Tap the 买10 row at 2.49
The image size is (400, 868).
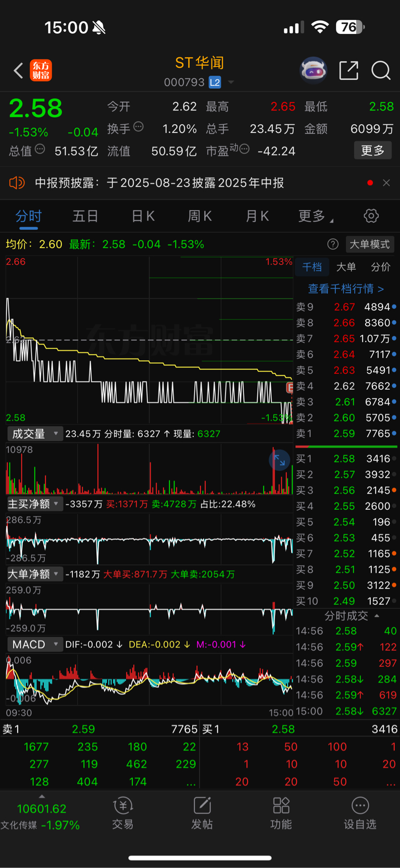point(346,601)
